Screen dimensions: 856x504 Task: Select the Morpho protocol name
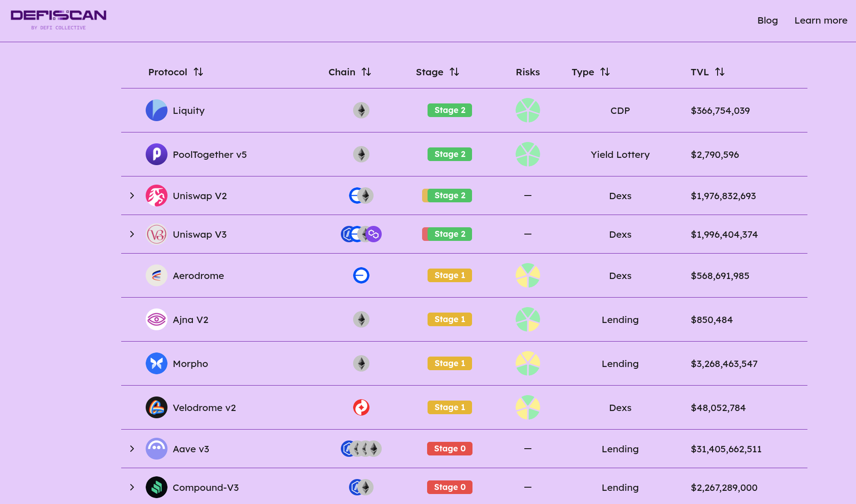(x=190, y=364)
